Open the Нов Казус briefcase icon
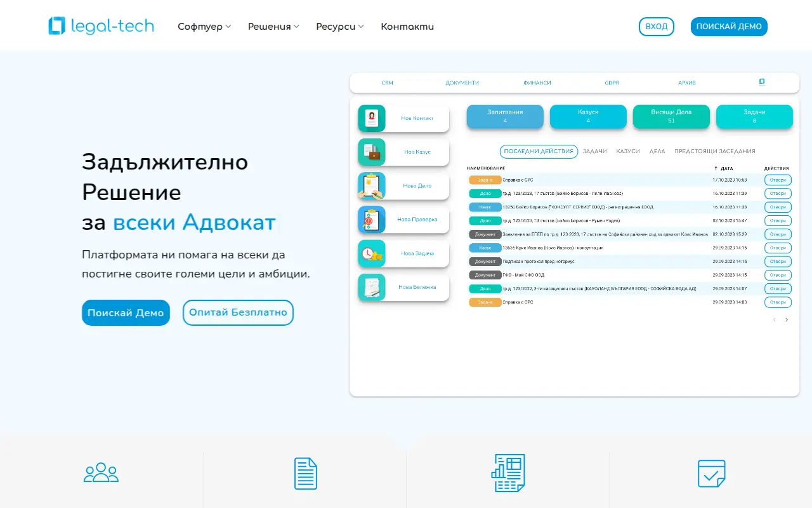The image size is (812, 508). tap(372, 152)
